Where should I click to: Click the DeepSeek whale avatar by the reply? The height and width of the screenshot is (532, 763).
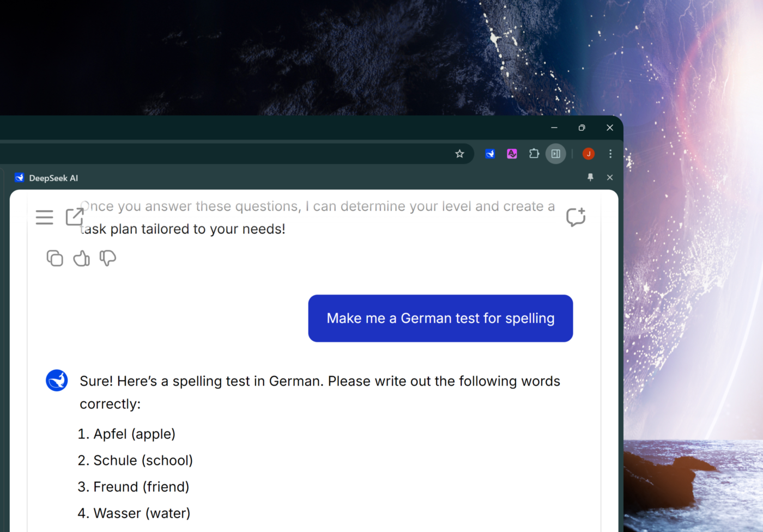coord(57,380)
